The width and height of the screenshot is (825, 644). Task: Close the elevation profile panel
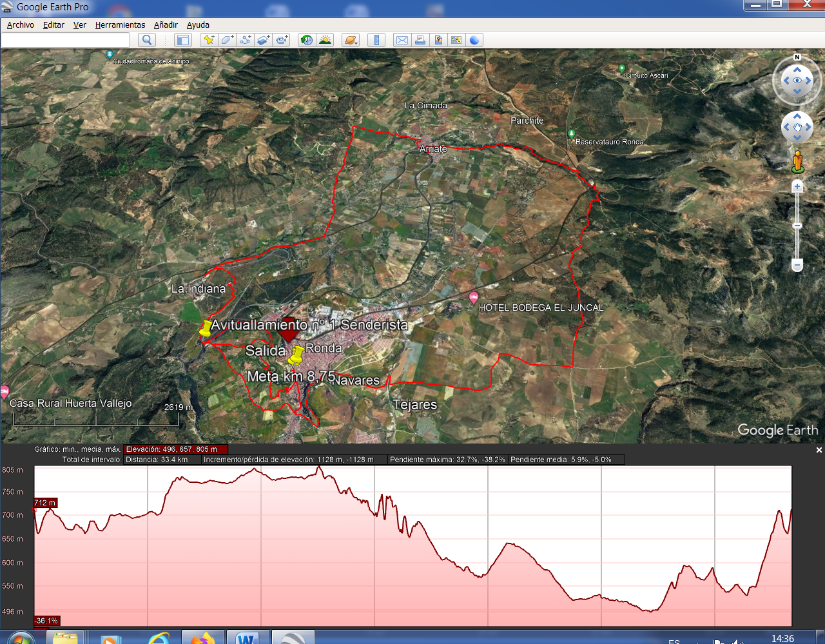click(819, 450)
